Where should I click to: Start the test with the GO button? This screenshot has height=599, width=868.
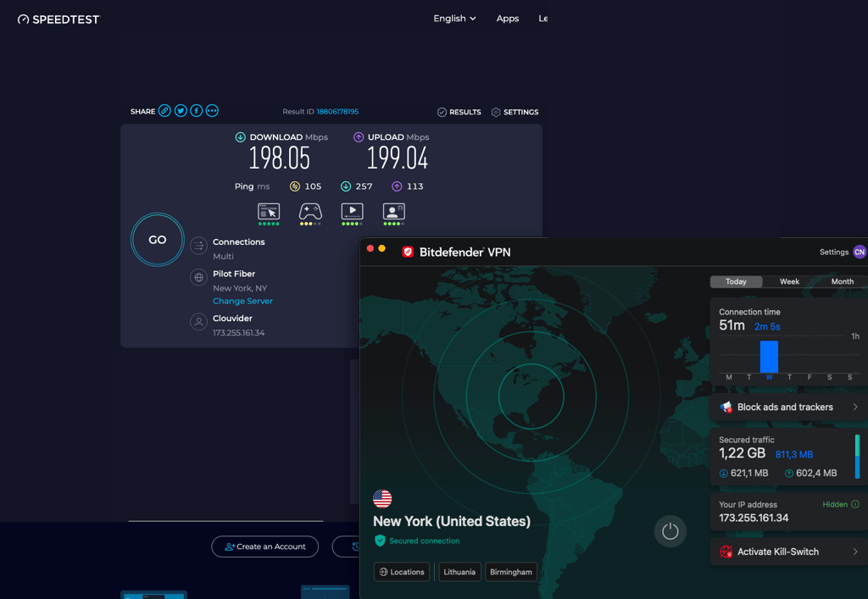[x=157, y=240]
